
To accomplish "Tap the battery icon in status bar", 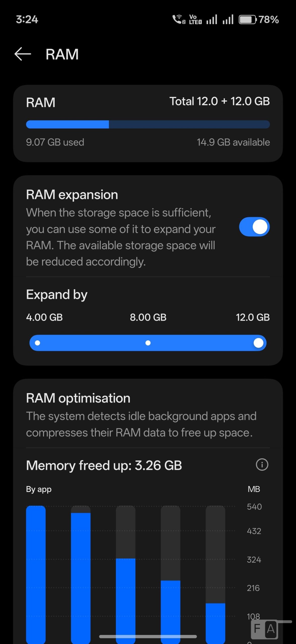I will (x=248, y=20).
